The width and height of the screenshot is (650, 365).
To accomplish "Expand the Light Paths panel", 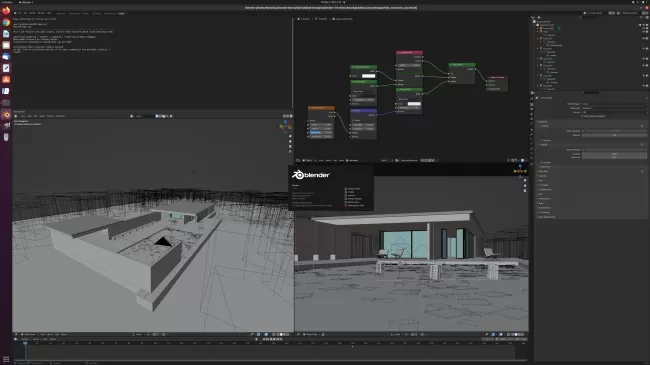I will (542, 171).
